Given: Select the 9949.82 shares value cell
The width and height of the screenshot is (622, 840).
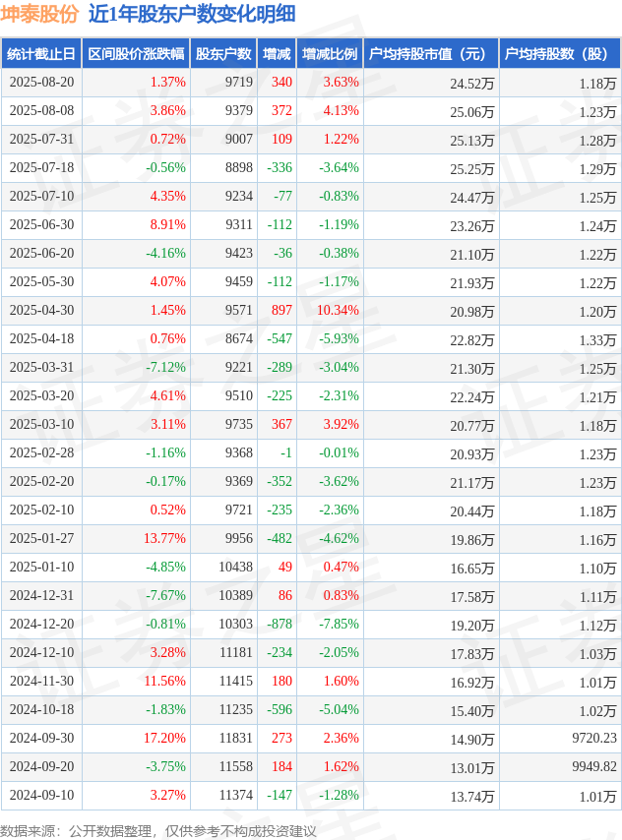Looking at the screenshot, I should point(594,766).
